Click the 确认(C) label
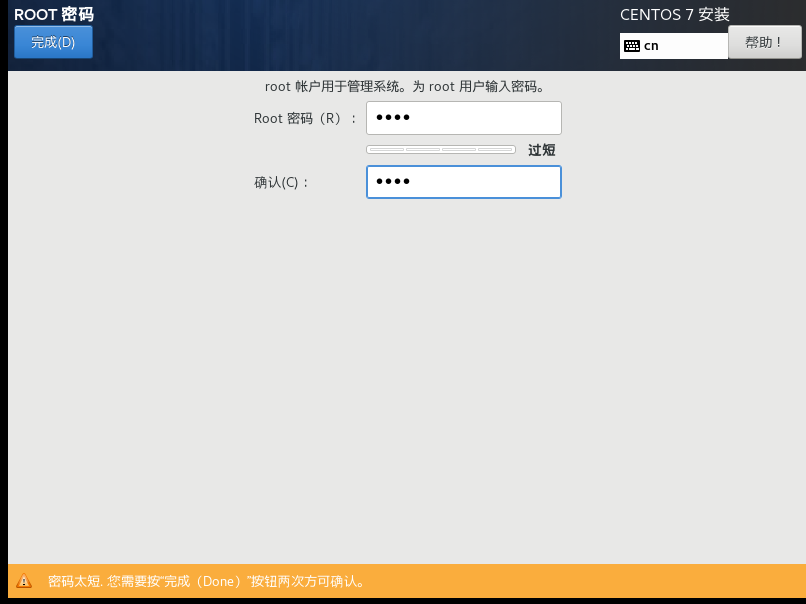Viewport: 806px width, 604px height. tap(281, 182)
